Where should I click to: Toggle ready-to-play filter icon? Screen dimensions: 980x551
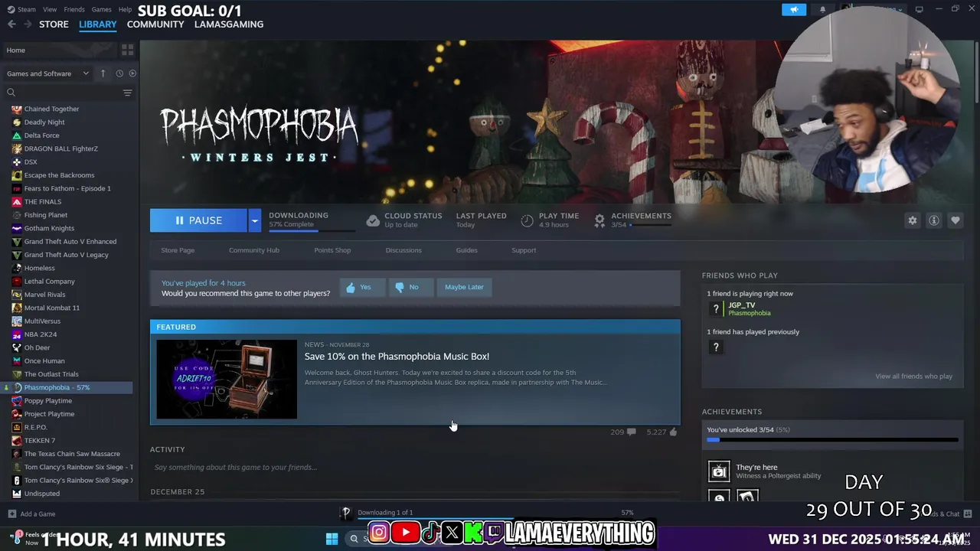(x=132, y=73)
